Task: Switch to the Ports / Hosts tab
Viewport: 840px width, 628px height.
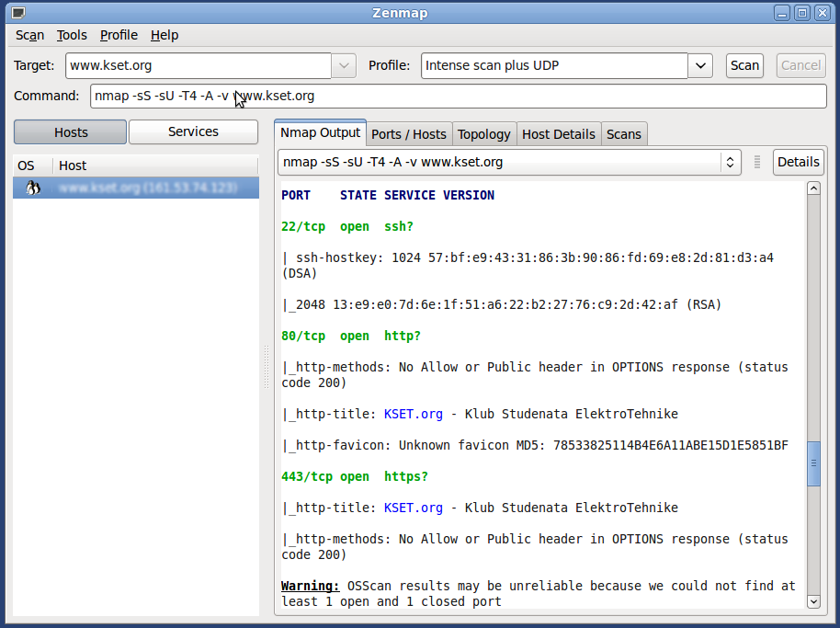Action: pos(409,134)
